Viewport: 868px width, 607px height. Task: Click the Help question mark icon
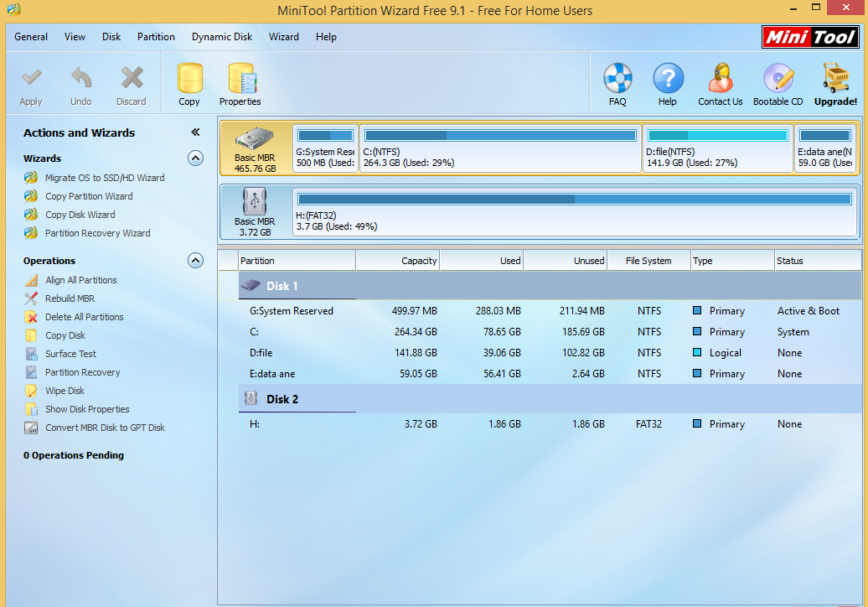(x=668, y=78)
